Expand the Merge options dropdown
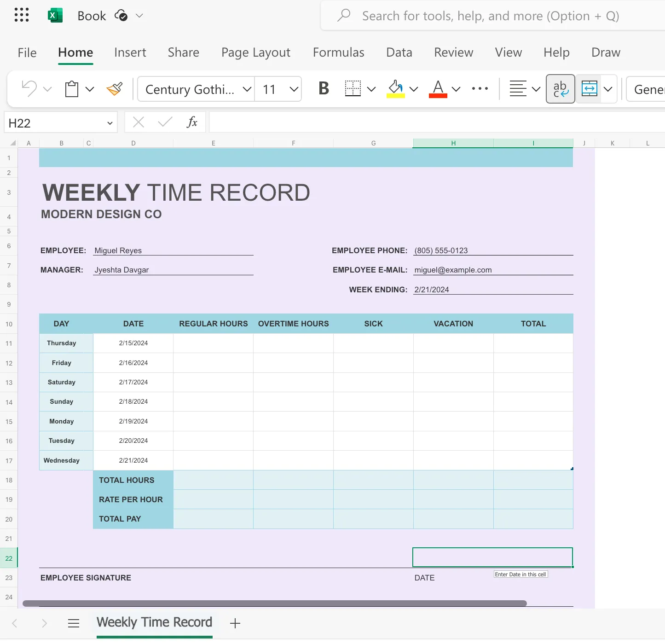665x644 pixels. coord(608,89)
